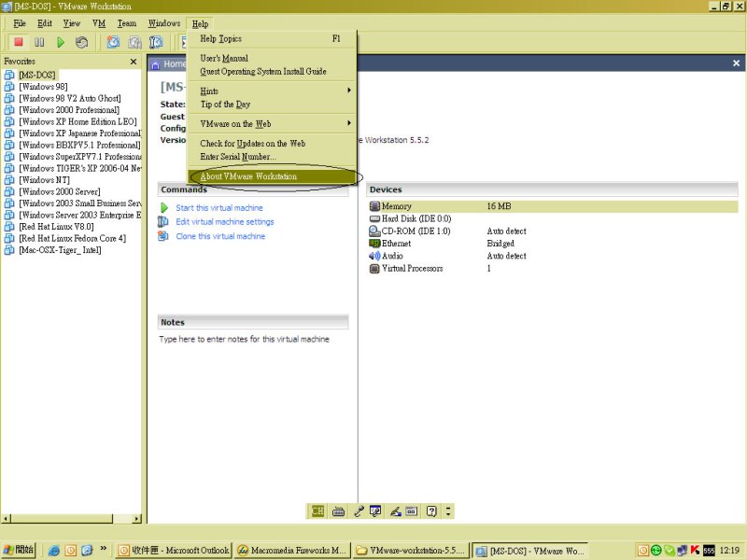Click the Home tab house icon

pyautogui.click(x=155, y=64)
